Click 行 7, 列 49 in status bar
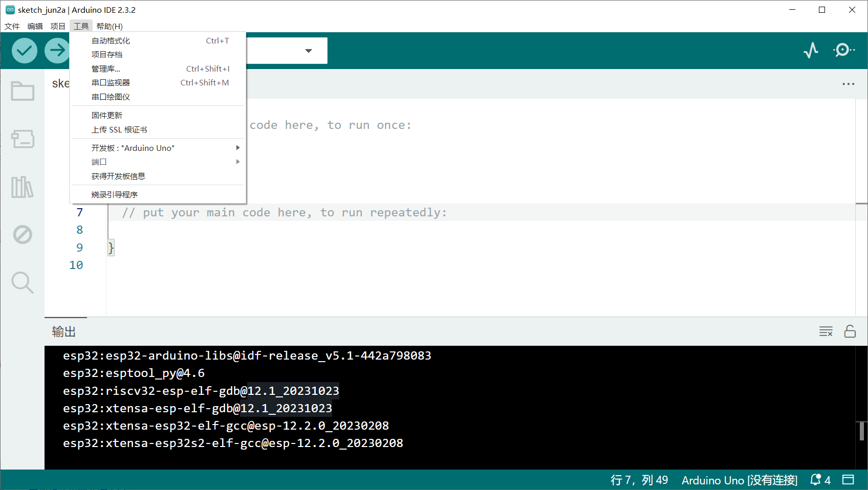 tap(639, 480)
